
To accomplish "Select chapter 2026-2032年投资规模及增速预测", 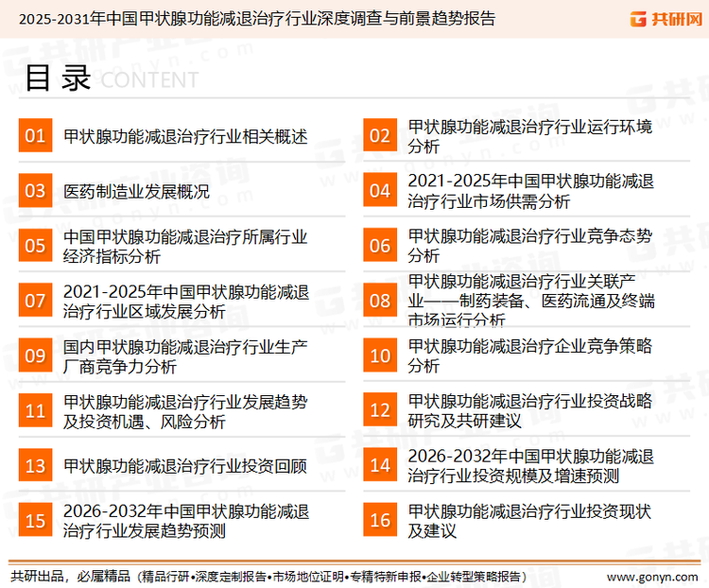I will [x=531, y=466].
